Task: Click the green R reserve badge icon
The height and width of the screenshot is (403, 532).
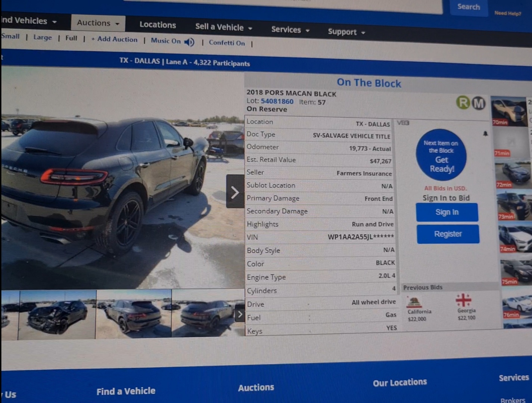Action: pos(463,102)
